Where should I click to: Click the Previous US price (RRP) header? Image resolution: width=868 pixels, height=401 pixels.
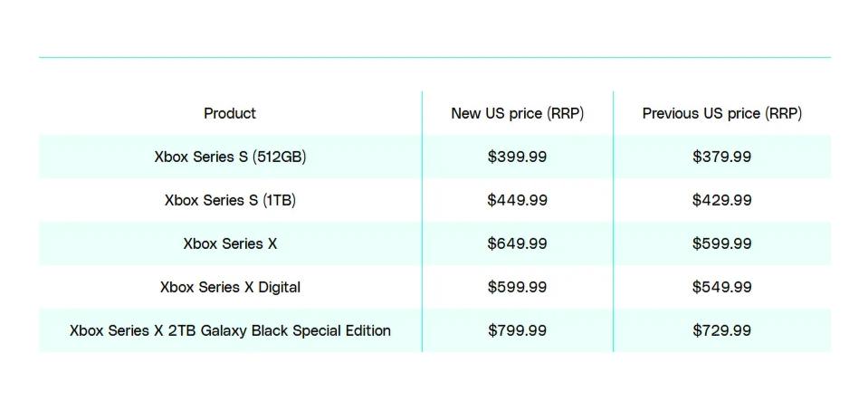tap(721, 113)
